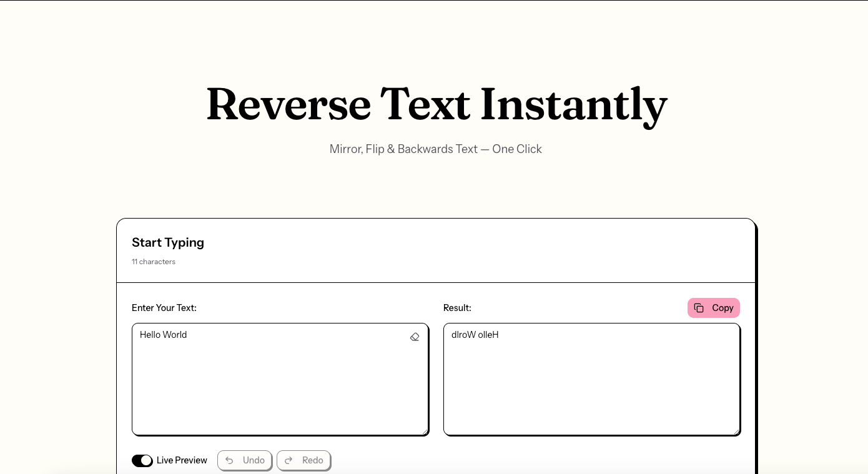868x474 pixels.
Task: Click the Redo arrow icon
Action: coord(289,460)
